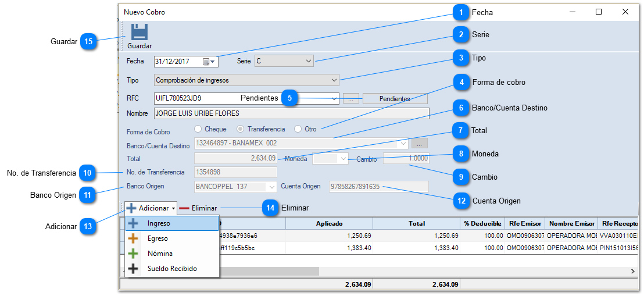Click the ellipsis button next to RFC

tap(350, 99)
